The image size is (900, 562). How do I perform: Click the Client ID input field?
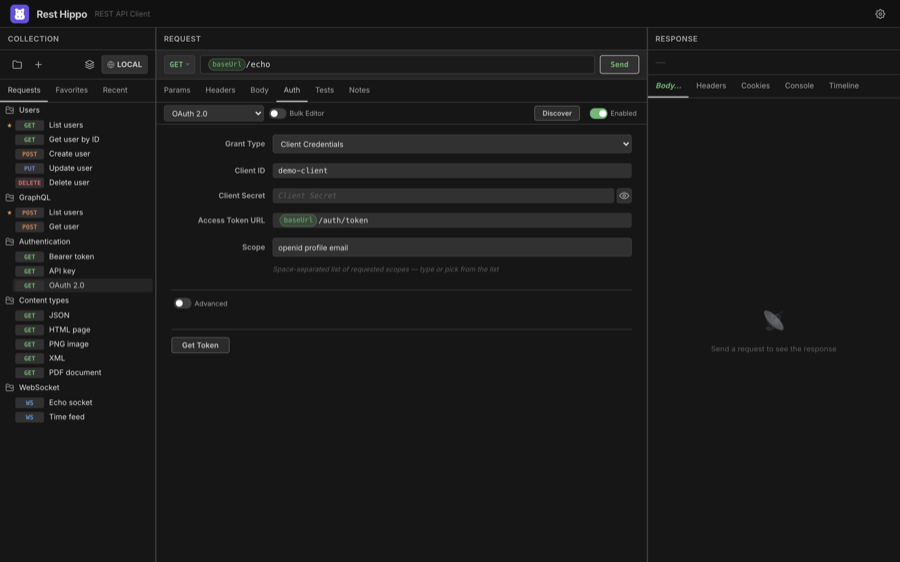click(452, 170)
